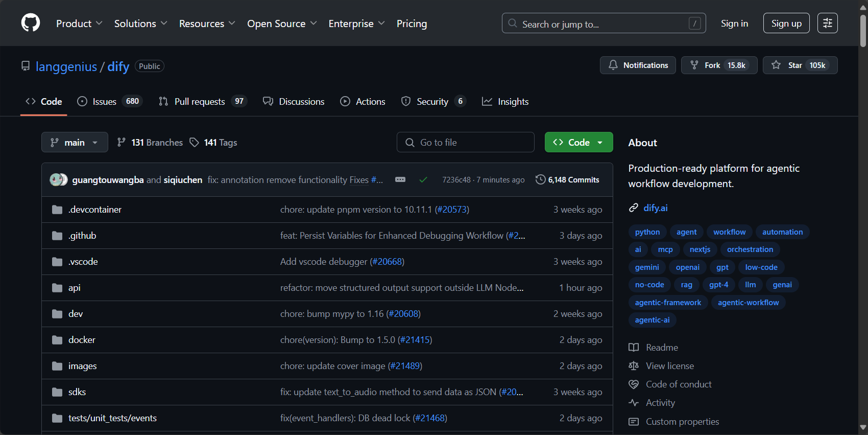Switch to the Discussions tab
Screen dimensions: 868x435
(x=294, y=101)
